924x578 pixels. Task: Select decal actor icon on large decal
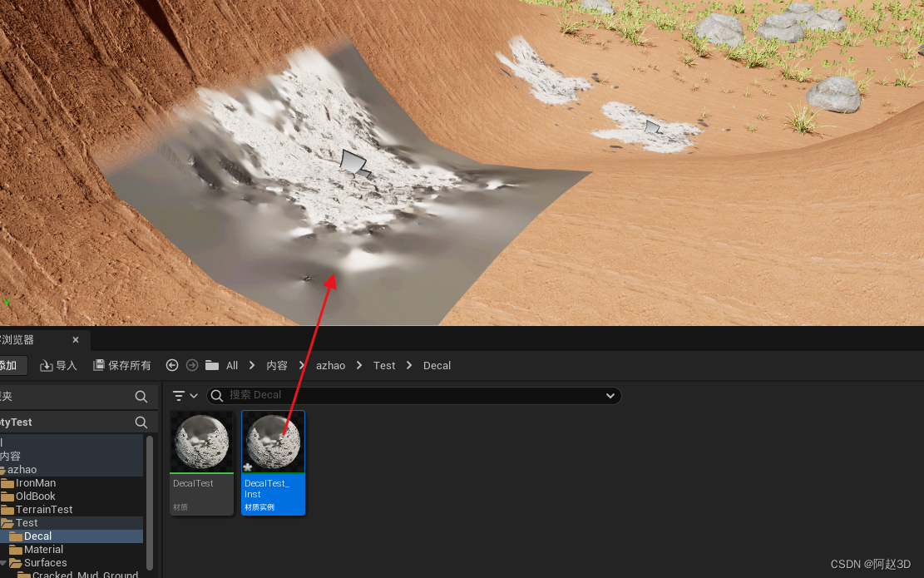[x=355, y=164]
